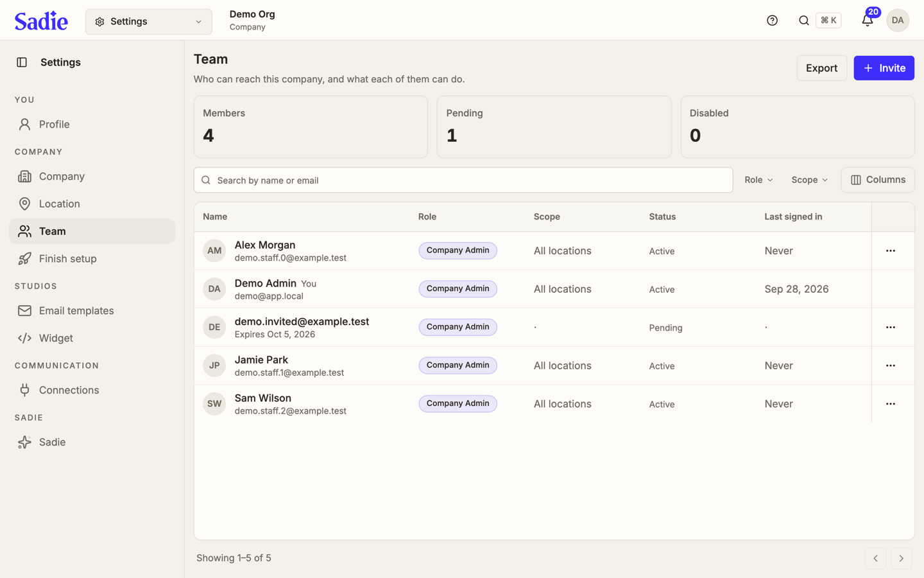Viewport: 924px width, 578px height.
Task: Open Company settings
Action: click(92, 177)
